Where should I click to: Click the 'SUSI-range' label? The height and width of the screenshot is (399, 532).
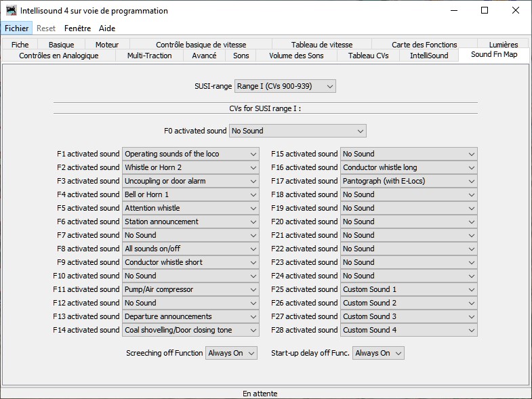pos(213,86)
